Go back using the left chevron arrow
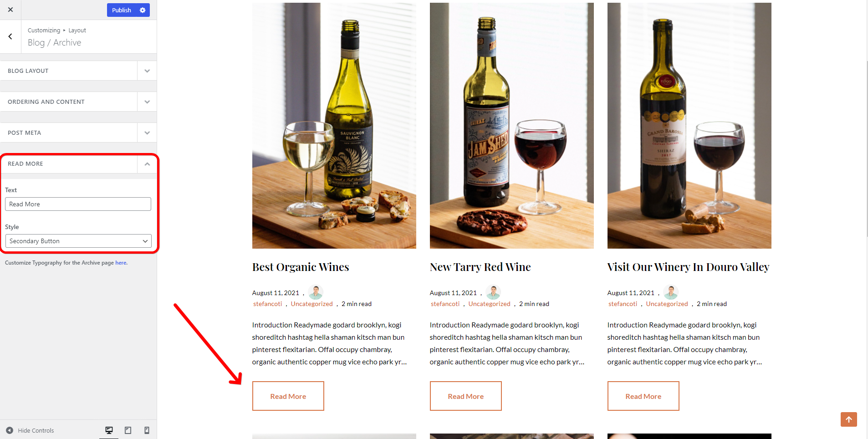The image size is (868, 439). [x=10, y=36]
